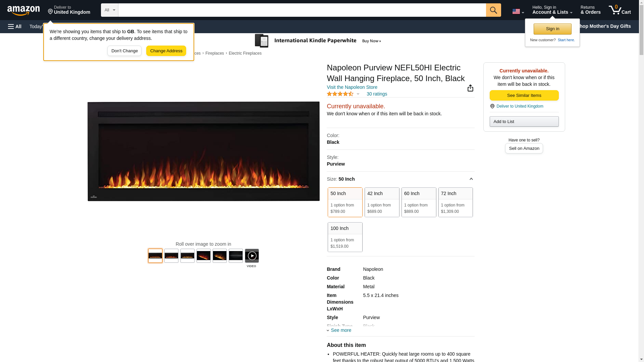This screenshot has height=362, width=644.
Task: Open the All hamburger menu
Action: point(15,26)
